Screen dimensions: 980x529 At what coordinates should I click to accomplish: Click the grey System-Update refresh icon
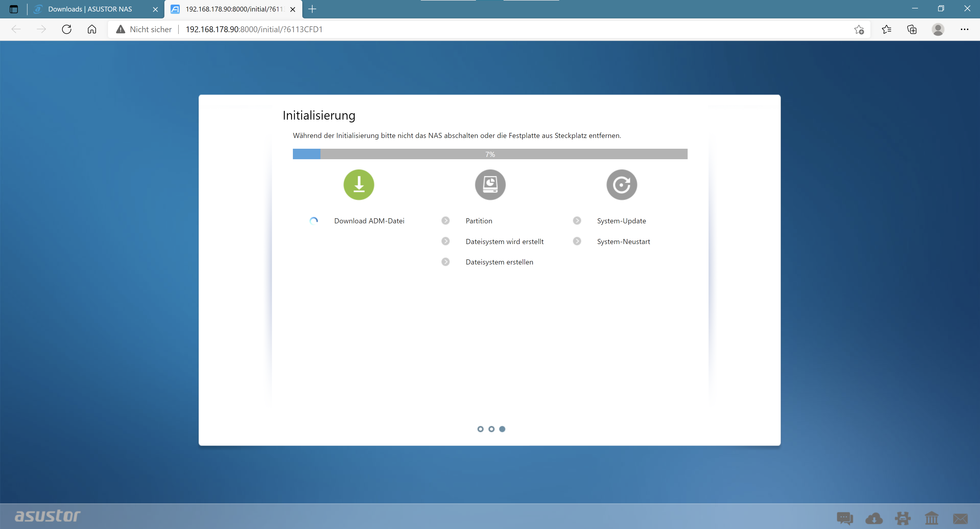tap(622, 185)
